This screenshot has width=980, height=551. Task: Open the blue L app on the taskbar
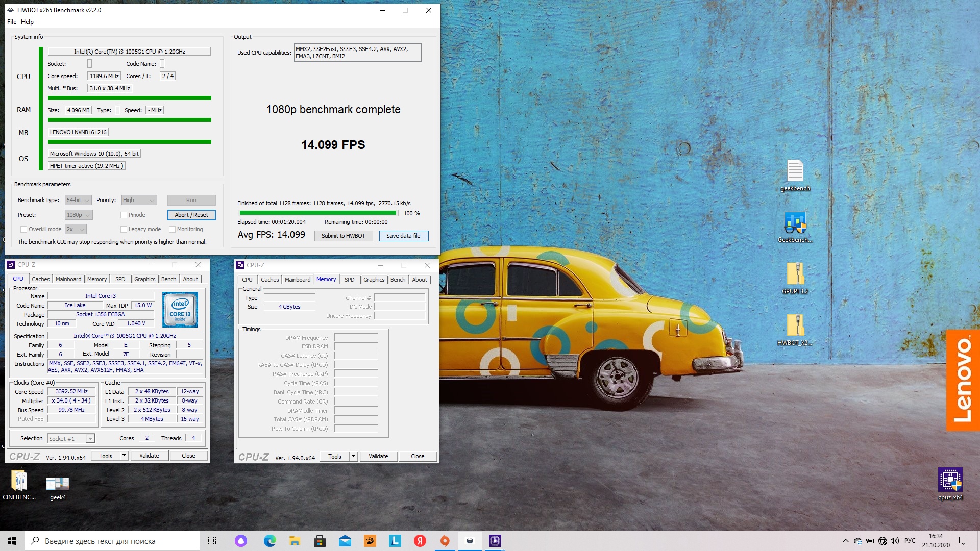coord(395,541)
